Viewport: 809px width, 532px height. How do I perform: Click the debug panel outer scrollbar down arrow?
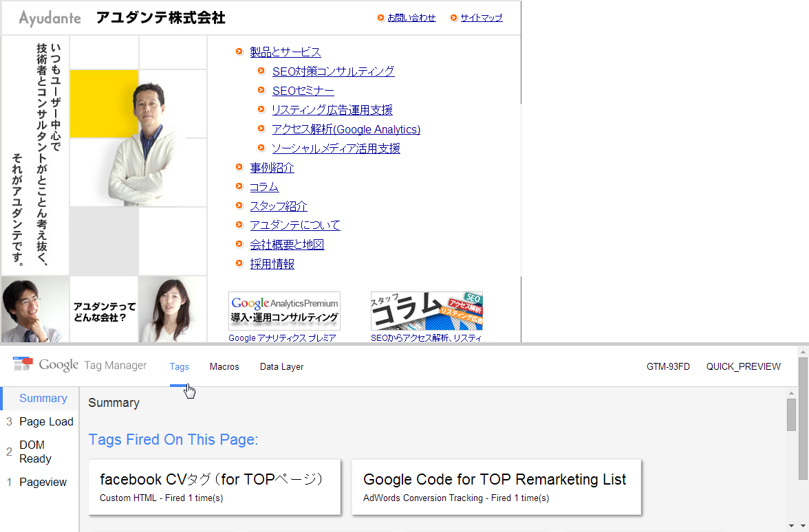pyautogui.click(x=803, y=526)
